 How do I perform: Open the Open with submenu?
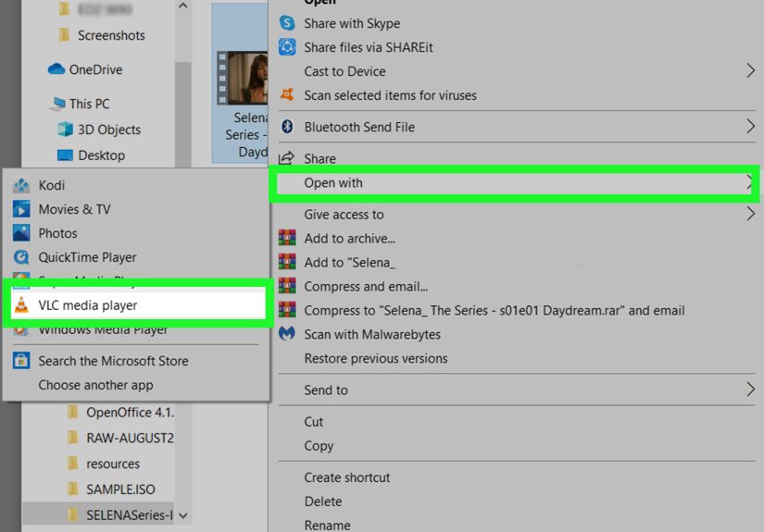coord(515,183)
